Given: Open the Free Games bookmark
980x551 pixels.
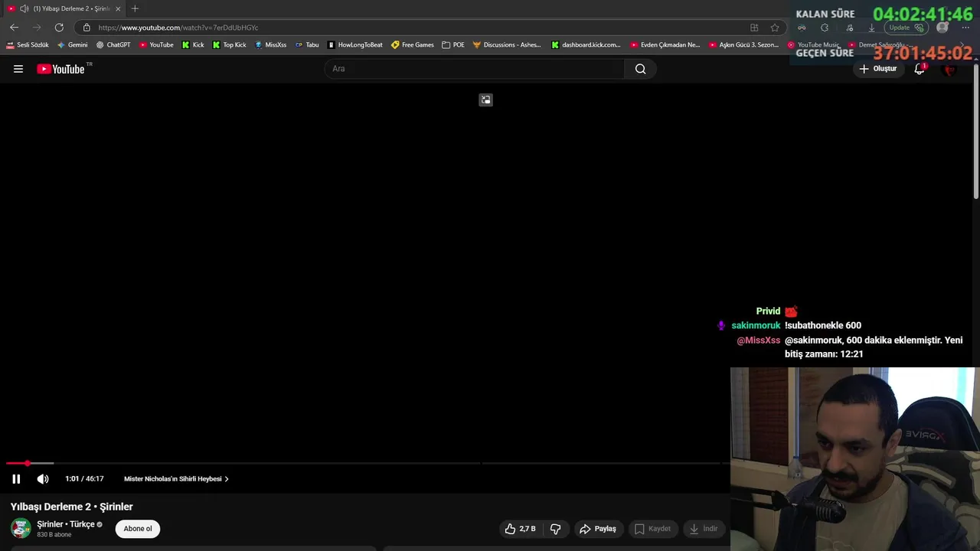Looking at the screenshot, I should tap(412, 45).
